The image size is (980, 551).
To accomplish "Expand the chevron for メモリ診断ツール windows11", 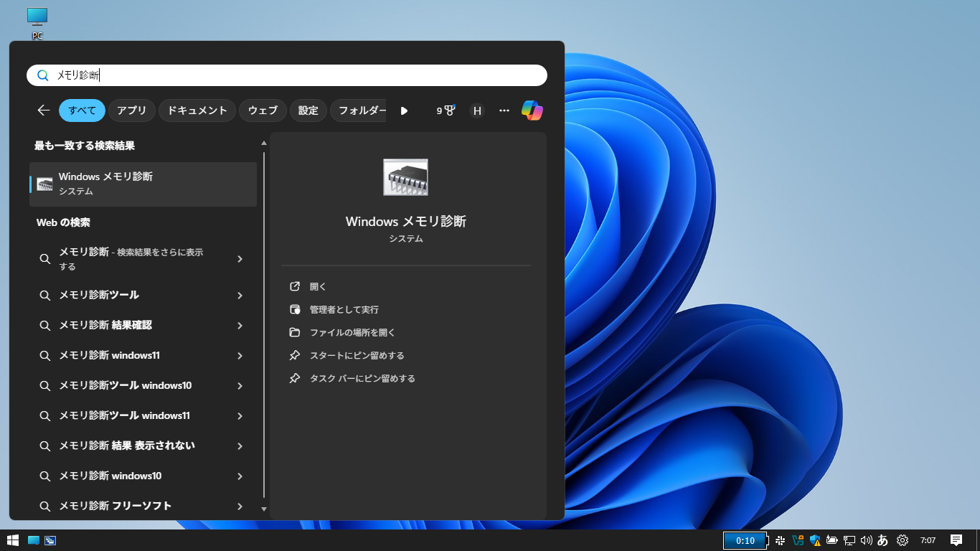I will coord(240,416).
